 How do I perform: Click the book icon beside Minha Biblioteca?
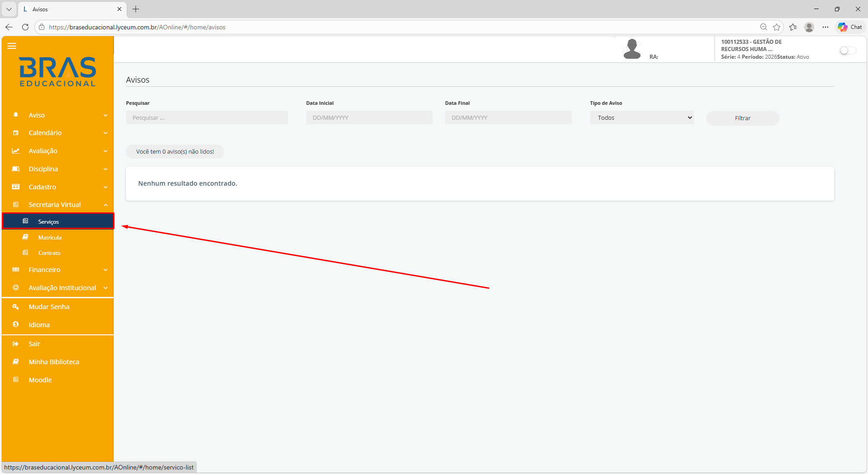tap(16, 361)
